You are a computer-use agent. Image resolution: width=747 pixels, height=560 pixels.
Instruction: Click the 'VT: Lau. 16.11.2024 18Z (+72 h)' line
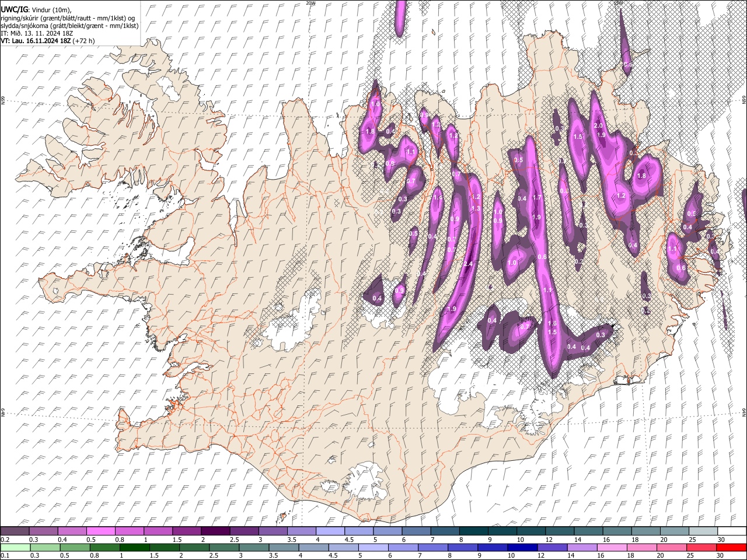pyautogui.click(x=47, y=41)
